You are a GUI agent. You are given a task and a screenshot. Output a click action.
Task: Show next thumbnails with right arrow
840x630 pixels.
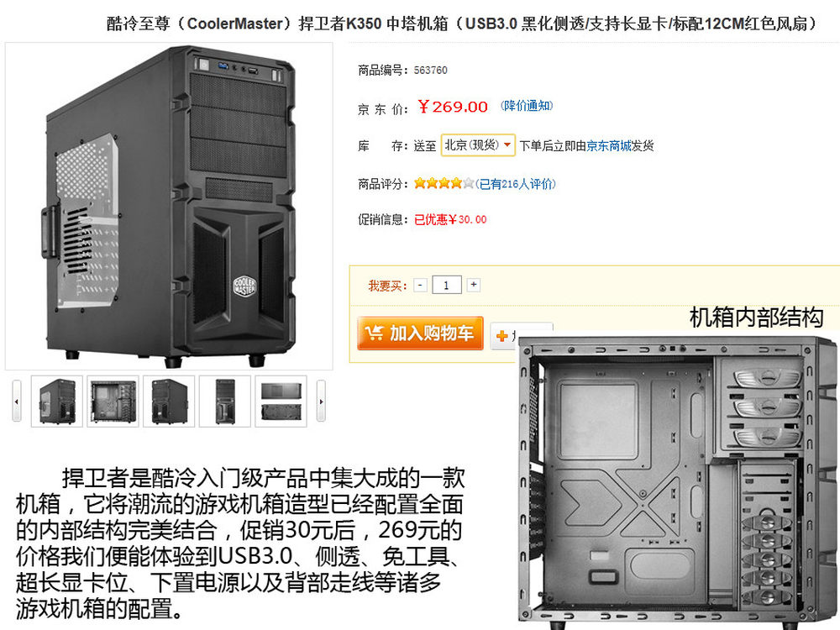(321, 402)
